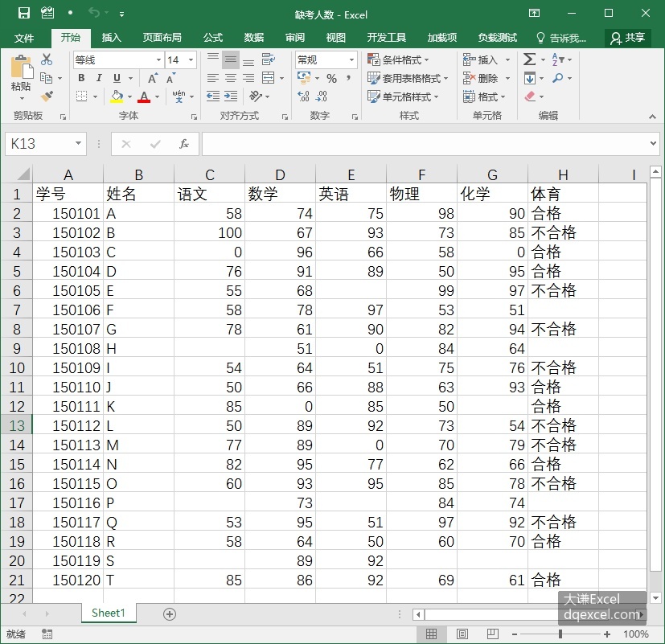Increase font size with large A icon
This screenshot has width=665, height=644.
tap(152, 78)
